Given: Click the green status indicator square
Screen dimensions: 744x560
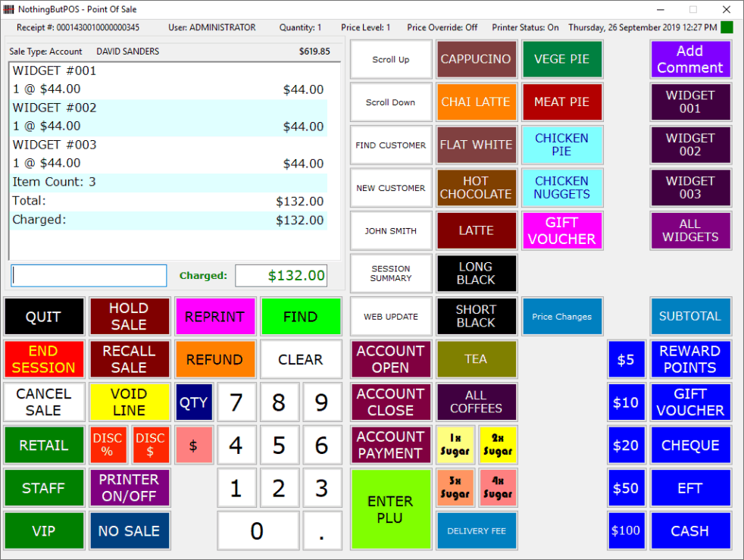Looking at the screenshot, I should tap(727, 27).
